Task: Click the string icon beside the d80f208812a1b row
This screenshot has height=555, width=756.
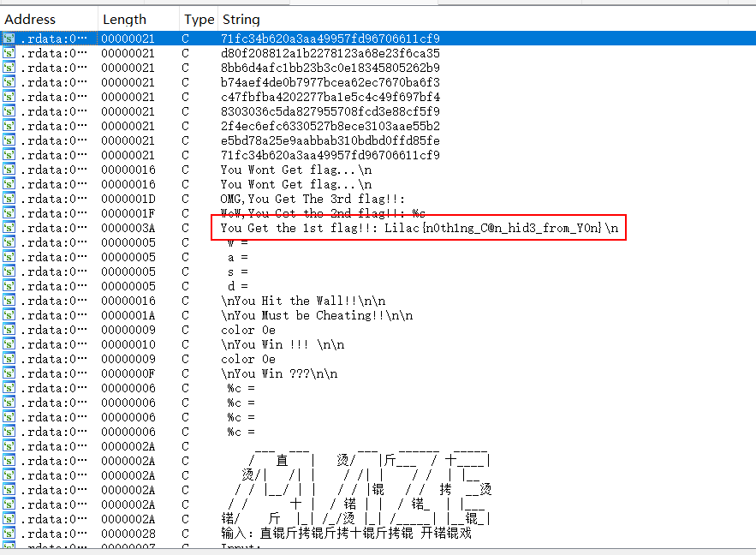Action: pos(9,53)
